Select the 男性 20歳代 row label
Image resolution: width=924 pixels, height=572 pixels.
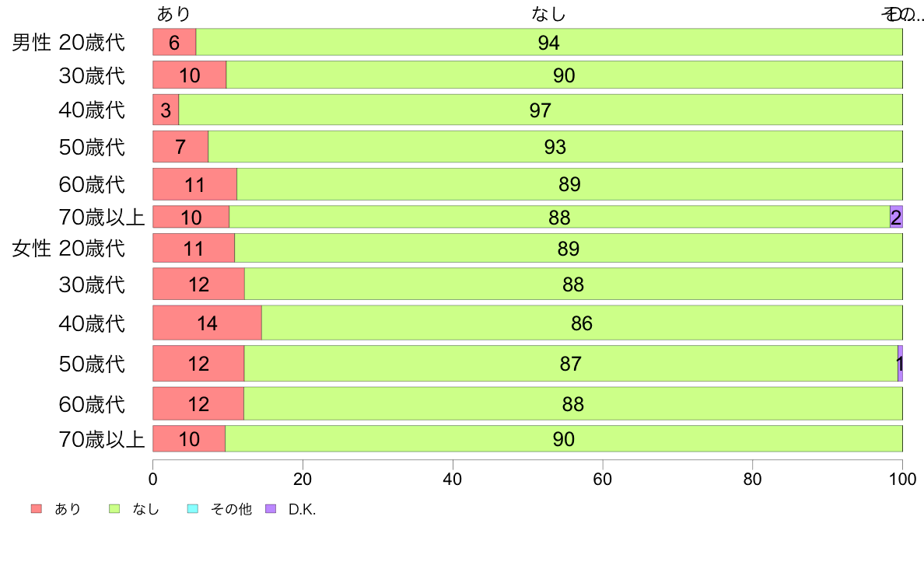coord(68,43)
